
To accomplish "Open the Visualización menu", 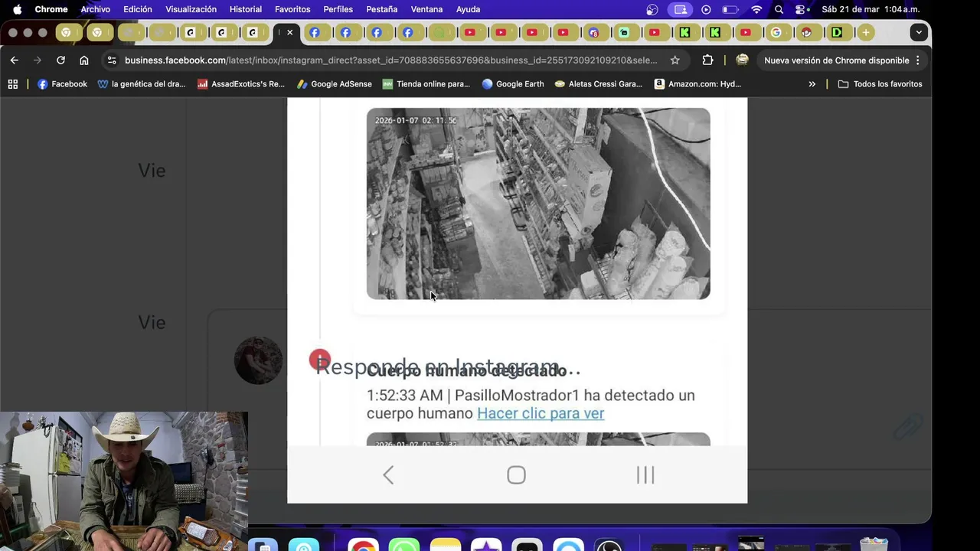I will tap(191, 9).
